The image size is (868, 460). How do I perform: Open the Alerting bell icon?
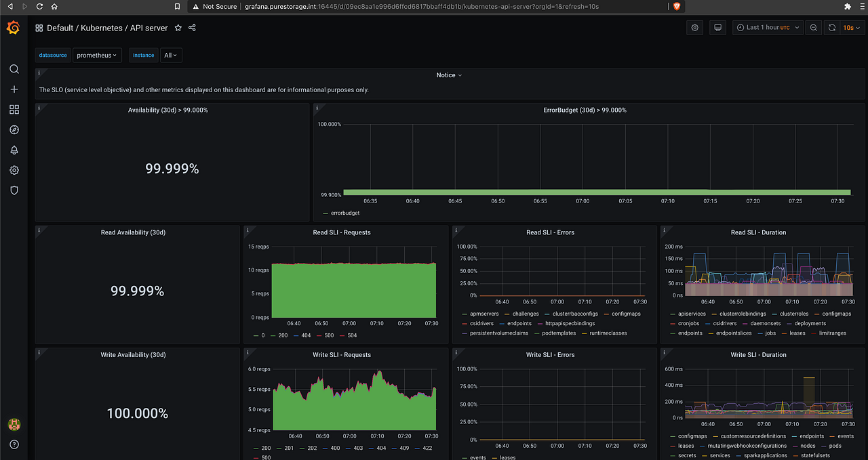point(14,150)
